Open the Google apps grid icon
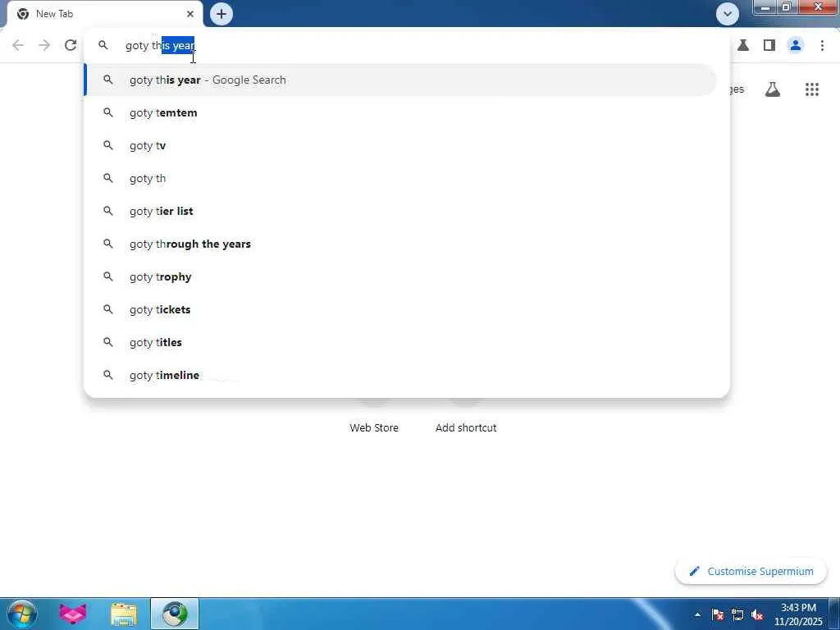The width and height of the screenshot is (840, 630). pos(811,89)
